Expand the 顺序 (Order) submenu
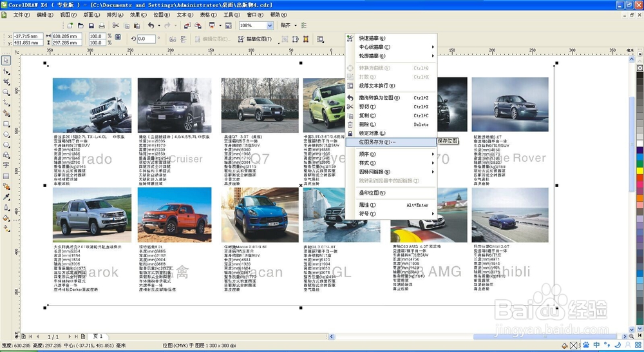This screenshot has height=352, width=644. (391, 154)
